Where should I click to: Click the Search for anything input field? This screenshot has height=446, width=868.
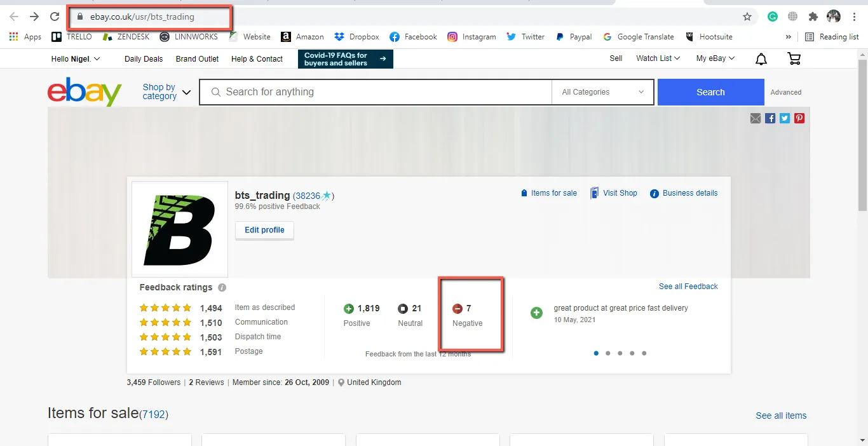(376, 92)
